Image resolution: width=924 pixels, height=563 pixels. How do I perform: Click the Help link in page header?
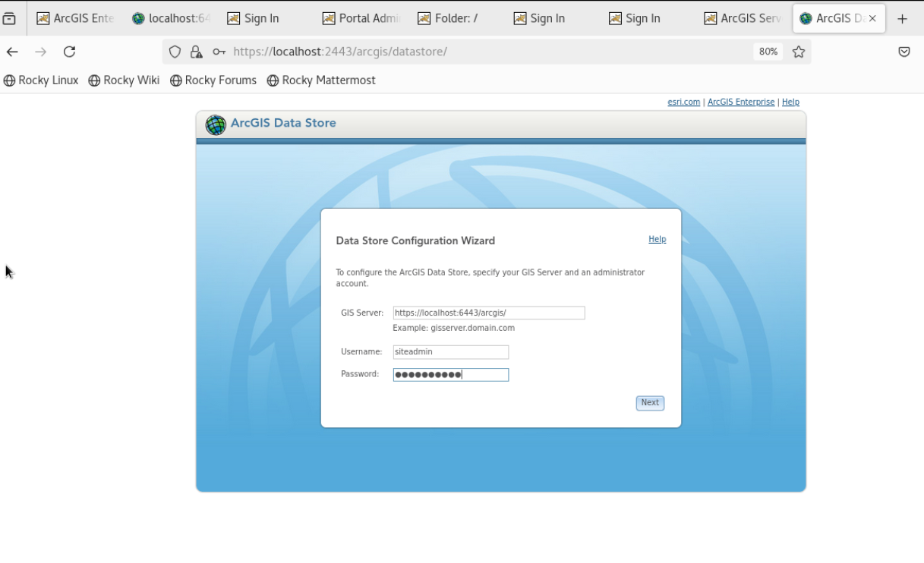coord(790,102)
